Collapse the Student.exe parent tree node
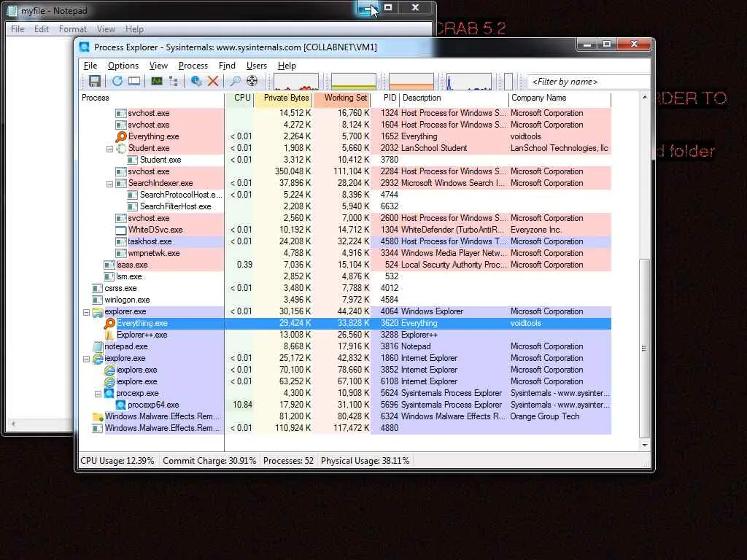 coord(109,149)
